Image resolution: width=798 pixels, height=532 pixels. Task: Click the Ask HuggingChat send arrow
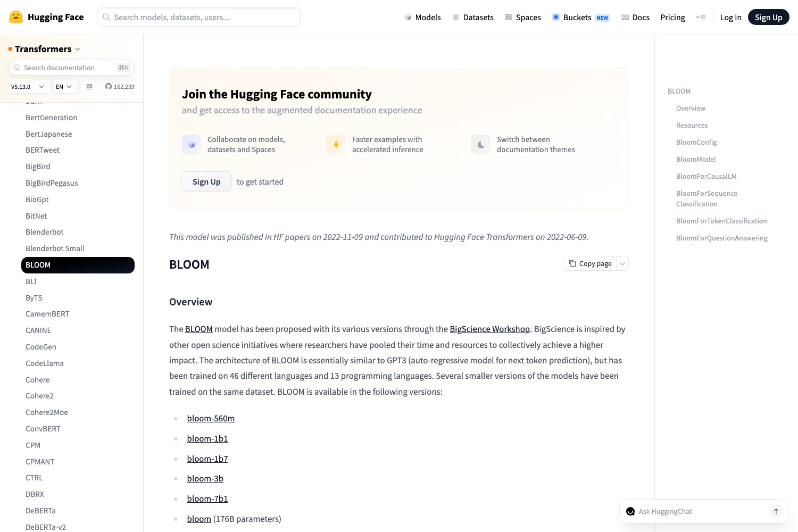coord(776,511)
